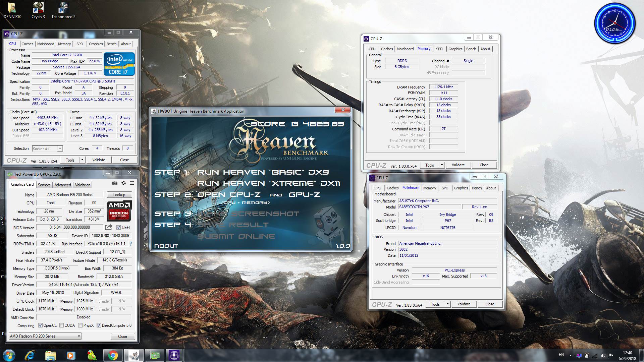This screenshot has width=644, height=362.
Task: Click the GPU-Z link in Step 2
Action: (304, 195)
